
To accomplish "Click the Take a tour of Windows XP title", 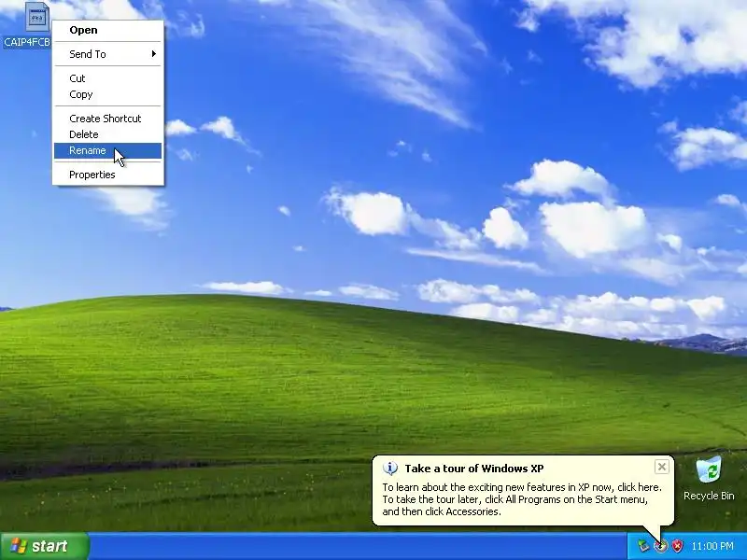I will click(x=474, y=469).
